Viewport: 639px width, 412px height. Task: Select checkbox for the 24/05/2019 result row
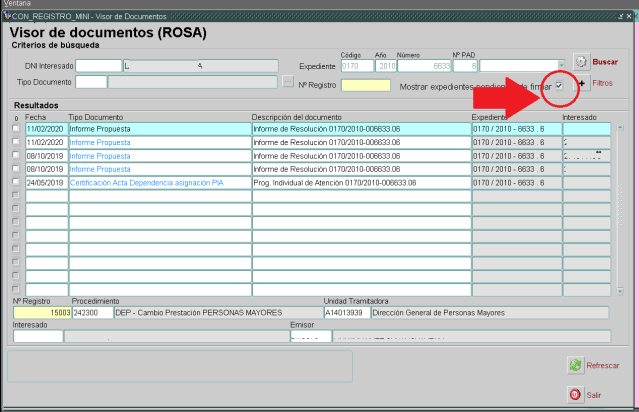15,183
